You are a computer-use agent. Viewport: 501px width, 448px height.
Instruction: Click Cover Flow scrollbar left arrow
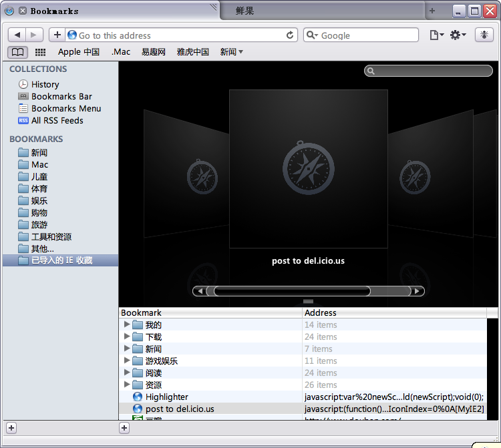(200, 291)
